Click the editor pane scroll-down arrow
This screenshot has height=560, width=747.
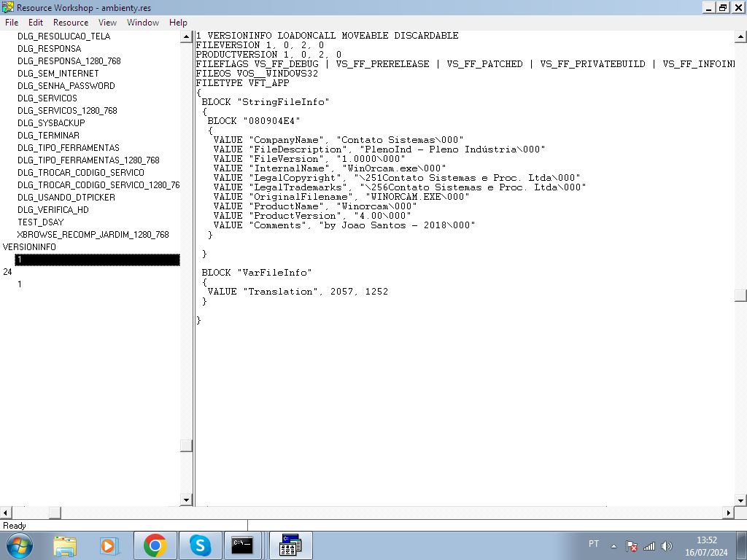(x=741, y=499)
